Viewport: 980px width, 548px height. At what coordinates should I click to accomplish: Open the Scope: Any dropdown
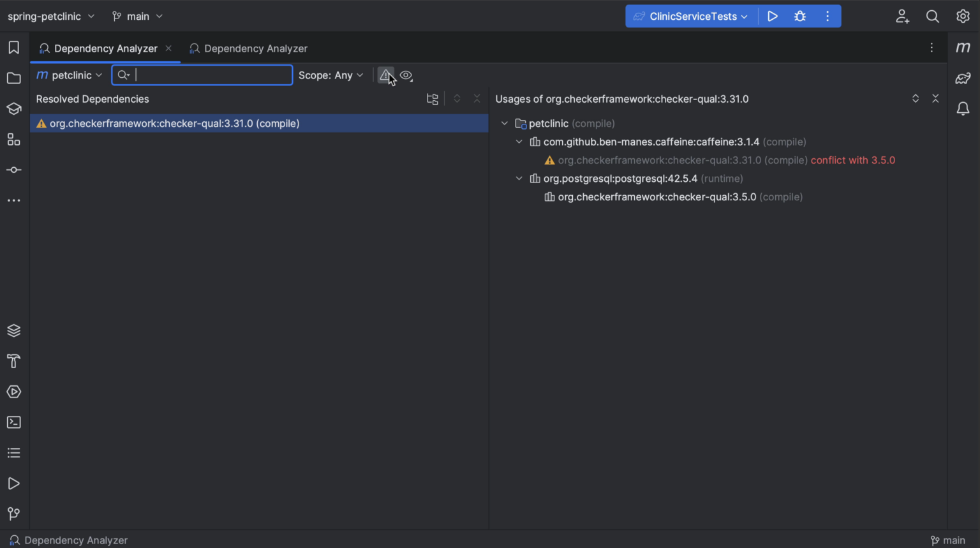pyautogui.click(x=331, y=75)
